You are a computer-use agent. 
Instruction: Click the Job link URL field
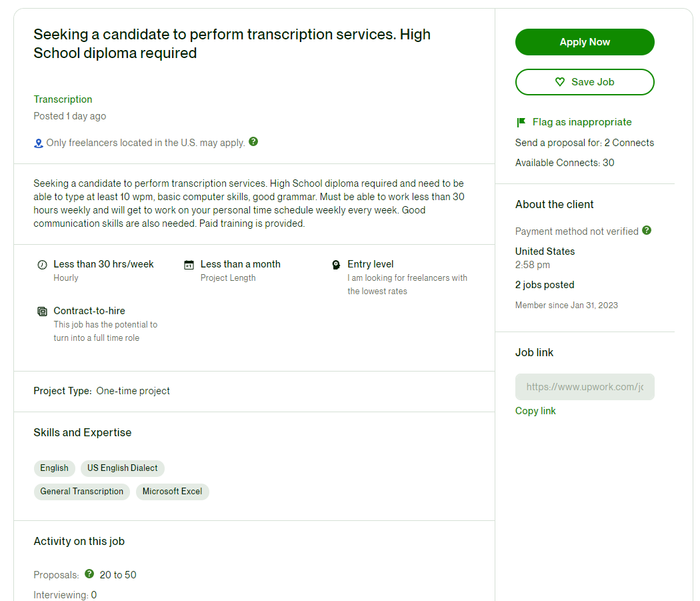[x=585, y=387]
